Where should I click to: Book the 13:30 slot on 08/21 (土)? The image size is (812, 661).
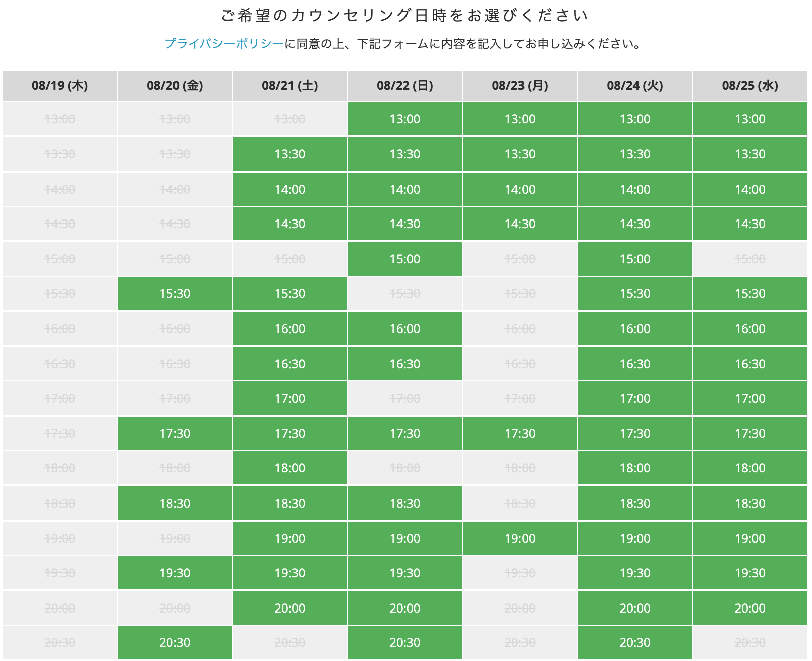[x=289, y=154]
